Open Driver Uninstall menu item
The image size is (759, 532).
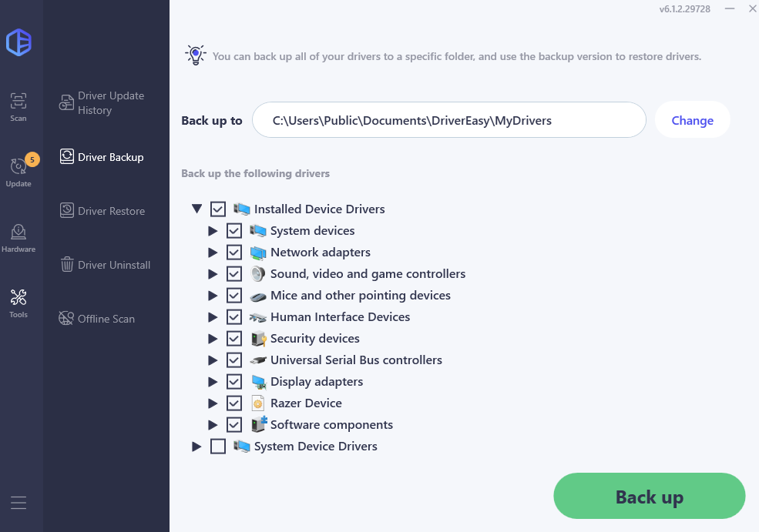coord(105,265)
